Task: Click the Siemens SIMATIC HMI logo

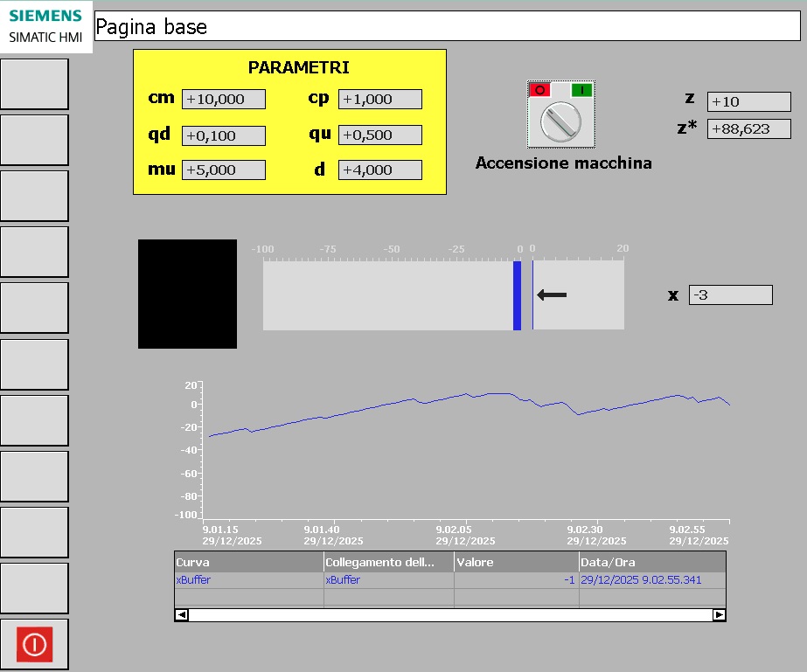Action: [x=45, y=26]
